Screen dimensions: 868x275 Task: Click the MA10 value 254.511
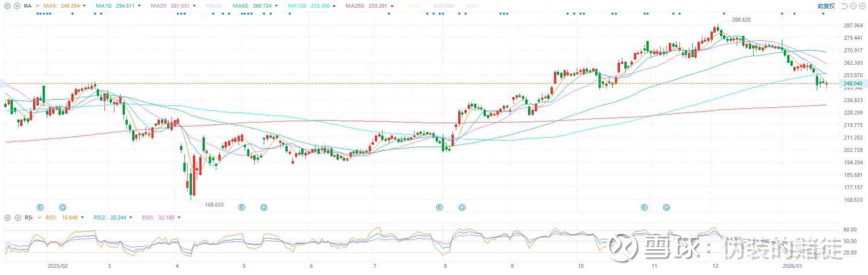click(125, 6)
